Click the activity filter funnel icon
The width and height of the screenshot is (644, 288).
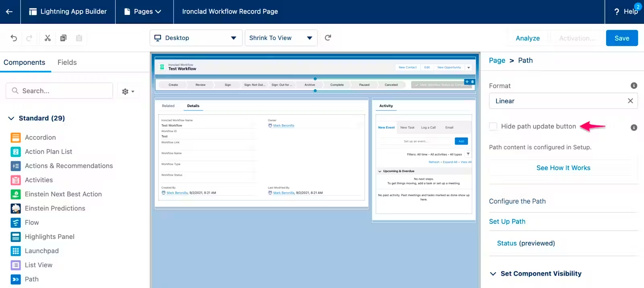coord(468,154)
